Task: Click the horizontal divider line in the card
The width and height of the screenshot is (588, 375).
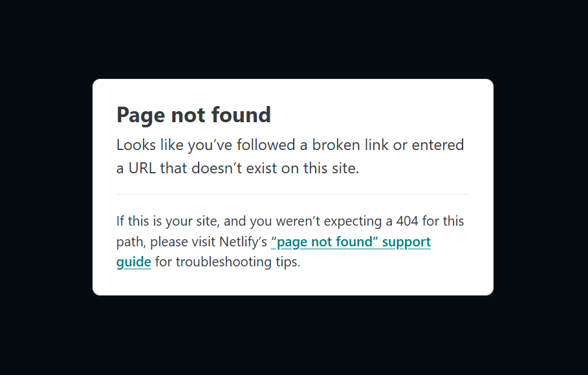Action: [293, 194]
